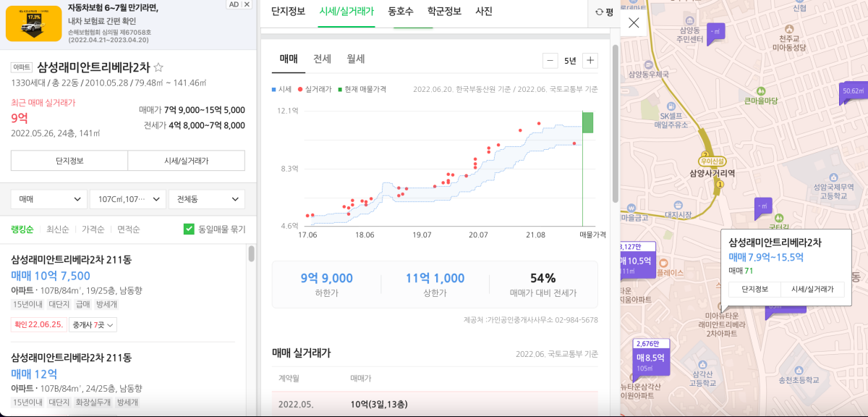Switch to 단지정보 tab
The height and width of the screenshot is (417, 868).
click(288, 12)
